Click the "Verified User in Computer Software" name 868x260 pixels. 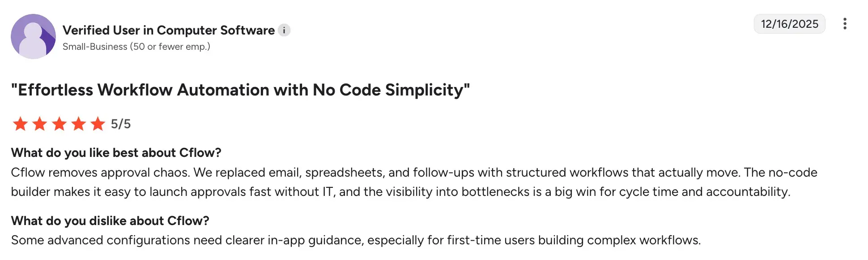169,30
